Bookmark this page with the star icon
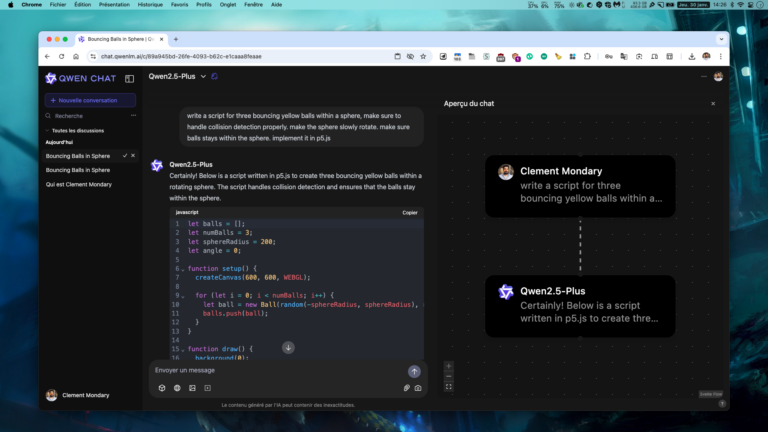Image resolution: width=768 pixels, height=432 pixels. point(423,56)
